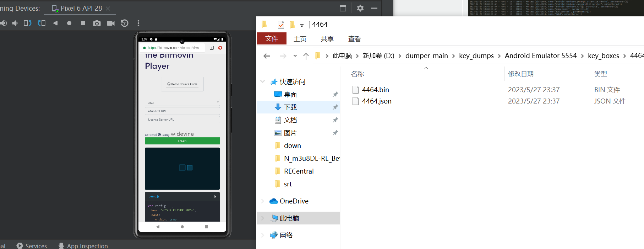The width and height of the screenshot is (644, 249).
Task: Click the emulator toolbar Overview square button
Action: pos(83,23)
